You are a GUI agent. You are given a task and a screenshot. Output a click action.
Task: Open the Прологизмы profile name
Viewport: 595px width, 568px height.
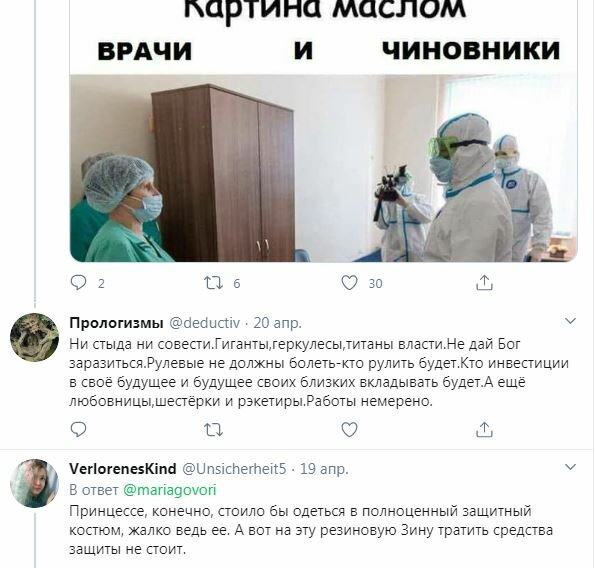tap(116, 323)
